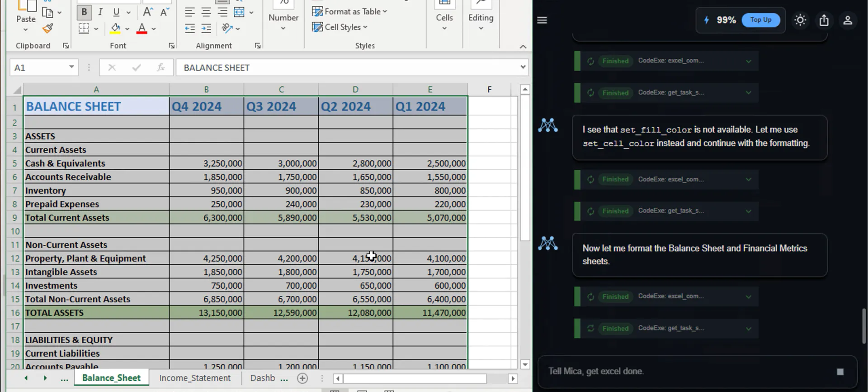Screen dimensions: 868x392
Task: Toggle Italic formatting
Action: pyautogui.click(x=100, y=12)
